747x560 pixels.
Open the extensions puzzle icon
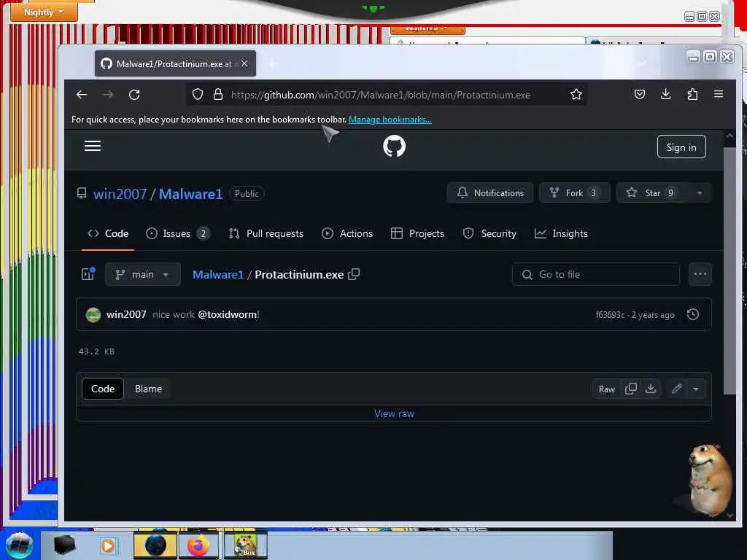(692, 94)
